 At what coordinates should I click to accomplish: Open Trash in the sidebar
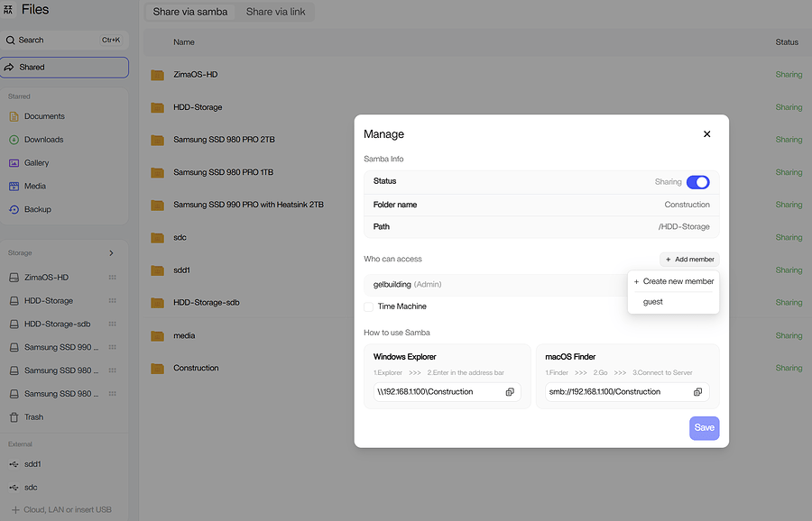tap(33, 417)
